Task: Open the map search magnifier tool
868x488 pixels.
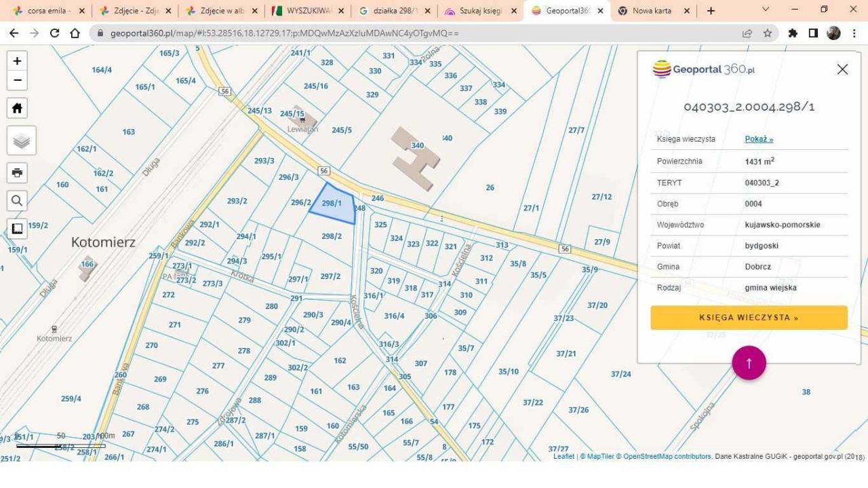Action: pyautogui.click(x=17, y=200)
